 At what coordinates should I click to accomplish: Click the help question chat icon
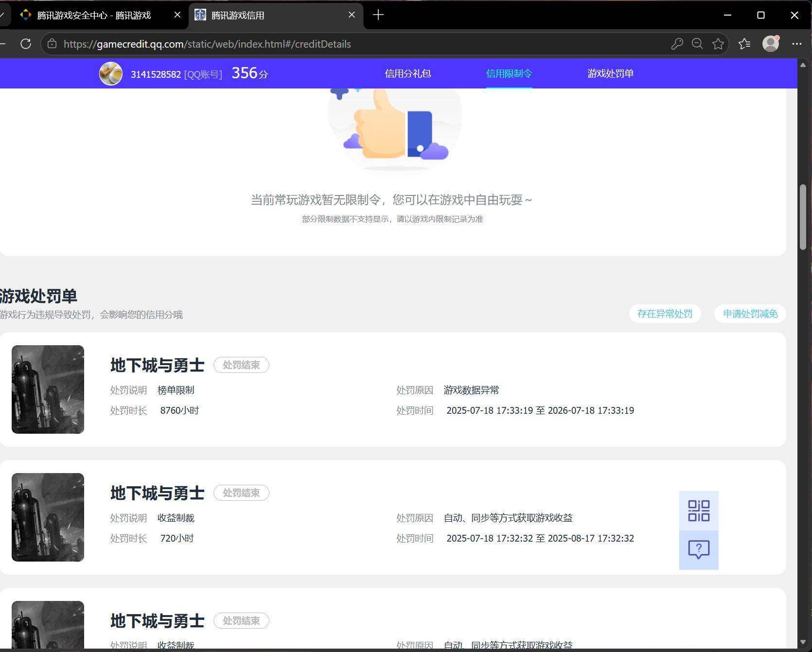click(699, 550)
